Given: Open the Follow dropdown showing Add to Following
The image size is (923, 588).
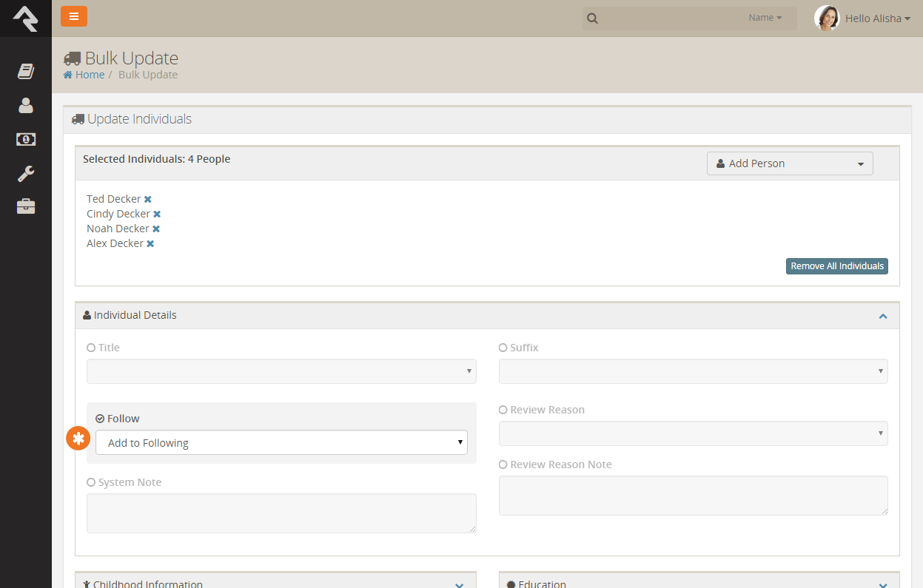Looking at the screenshot, I should point(281,442).
